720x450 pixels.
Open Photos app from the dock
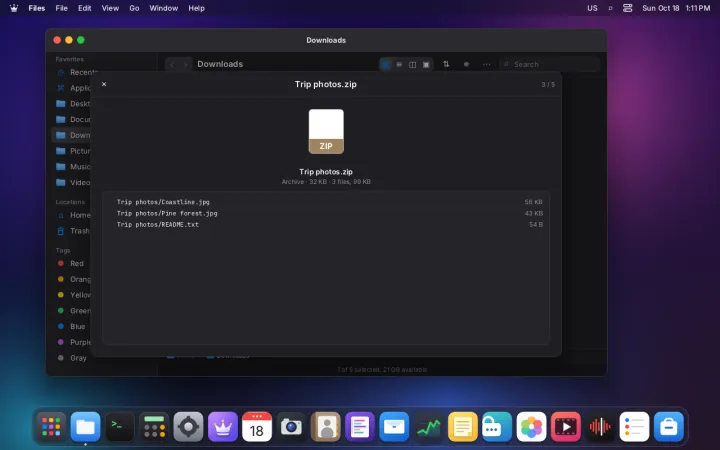531,427
